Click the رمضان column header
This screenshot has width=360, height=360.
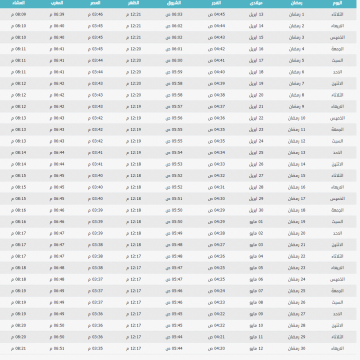[297, 3]
